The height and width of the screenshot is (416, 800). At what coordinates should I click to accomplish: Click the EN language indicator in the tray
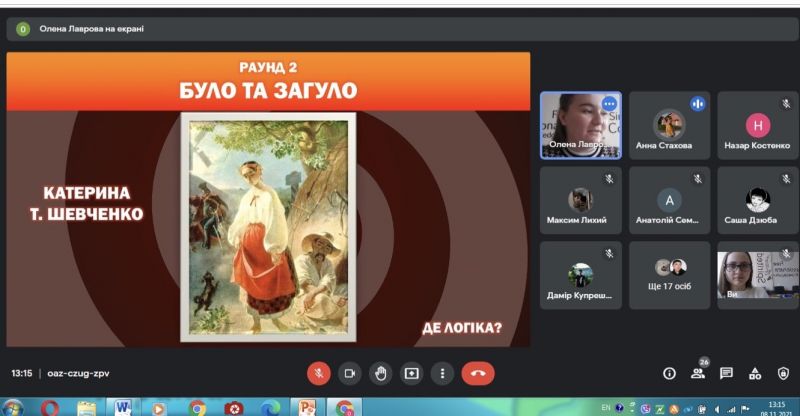(x=606, y=408)
